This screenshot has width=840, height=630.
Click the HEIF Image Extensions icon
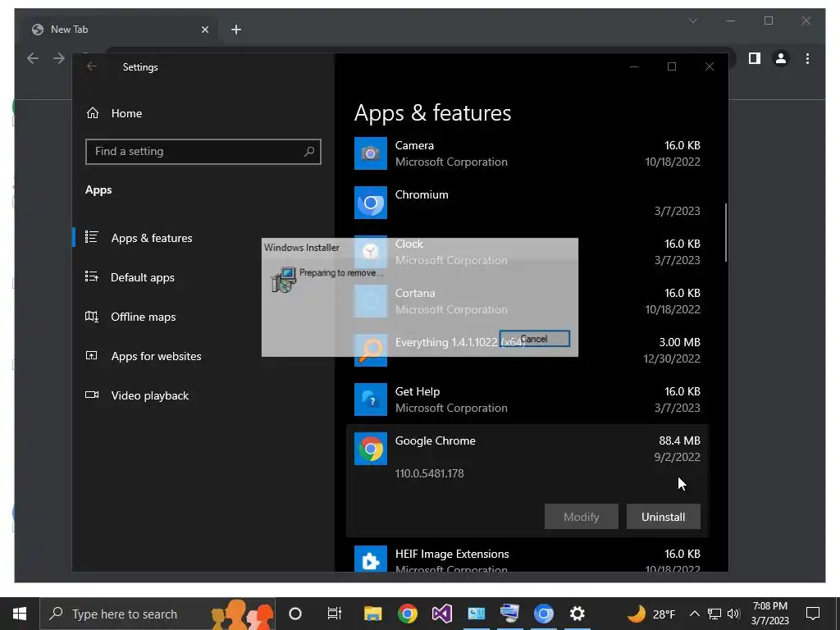point(370,559)
